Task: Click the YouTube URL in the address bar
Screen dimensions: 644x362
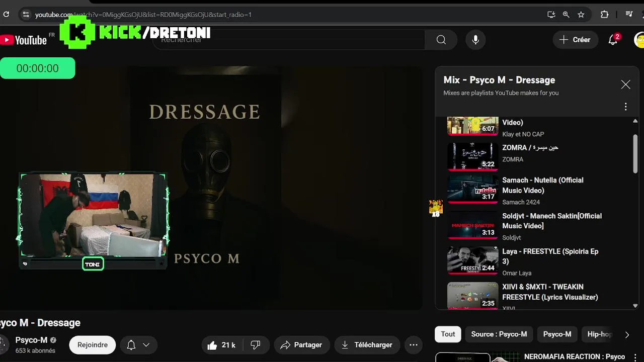Action: [x=143, y=15]
